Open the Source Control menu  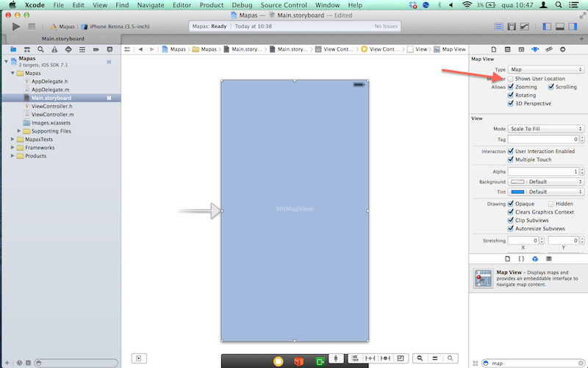click(x=284, y=5)
